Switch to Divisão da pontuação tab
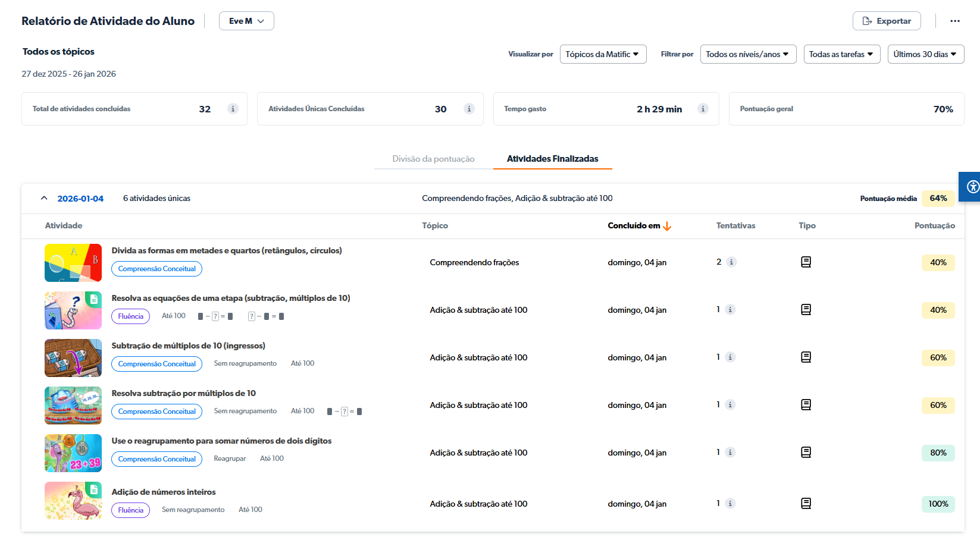 433,159
